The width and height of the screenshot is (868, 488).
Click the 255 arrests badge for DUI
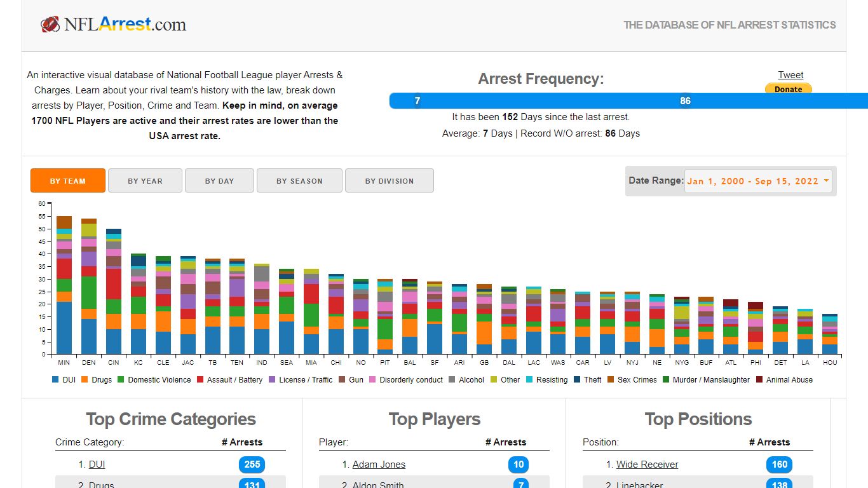tap(252, 464)
